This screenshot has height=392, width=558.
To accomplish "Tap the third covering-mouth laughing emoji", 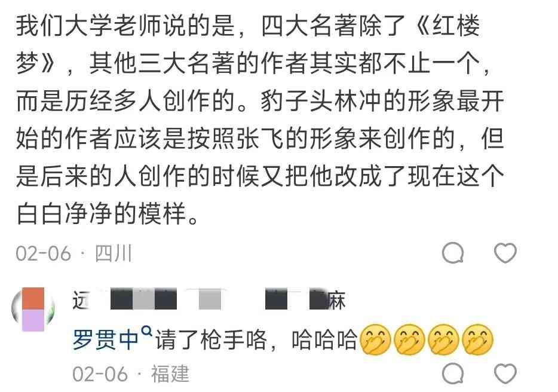I will pyautogui.click(x=443, y=339).
